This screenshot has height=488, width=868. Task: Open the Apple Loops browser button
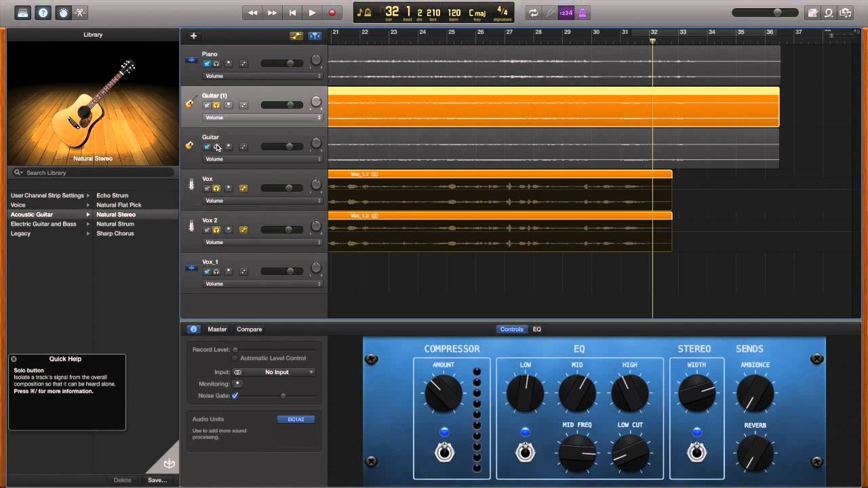[x=829, y=12]
